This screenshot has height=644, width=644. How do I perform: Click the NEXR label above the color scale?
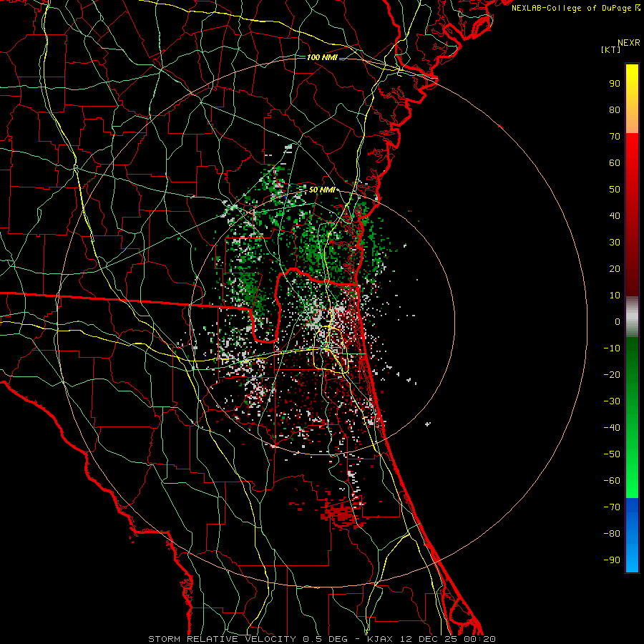click(x=629, y=43)
